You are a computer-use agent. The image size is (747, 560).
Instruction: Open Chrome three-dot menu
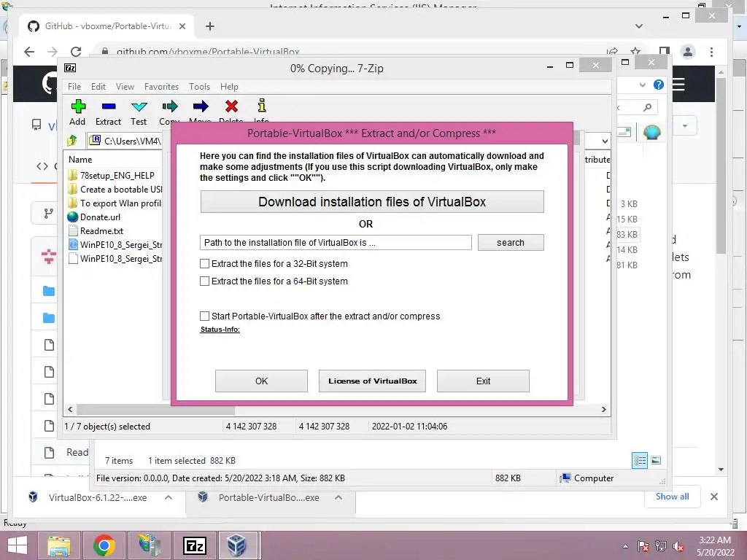(x=712, y=52)
